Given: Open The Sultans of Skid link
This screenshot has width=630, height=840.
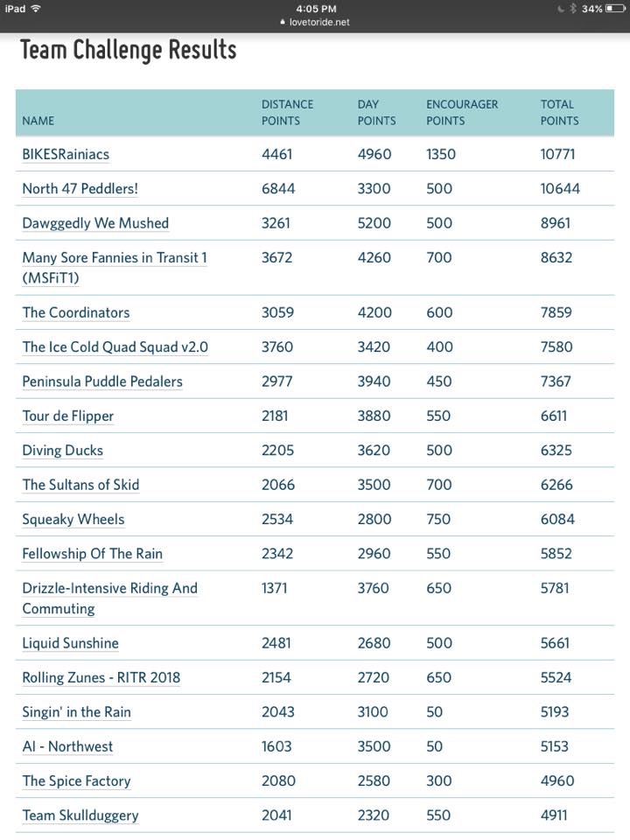Looking at the screenshot, I should [x=80, y=485].
